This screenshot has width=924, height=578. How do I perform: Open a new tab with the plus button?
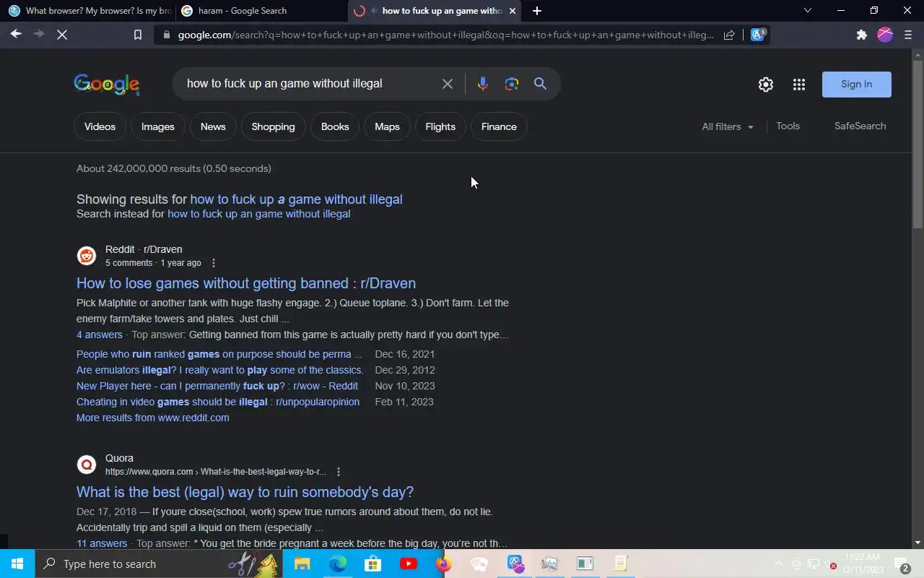[536, 11]
